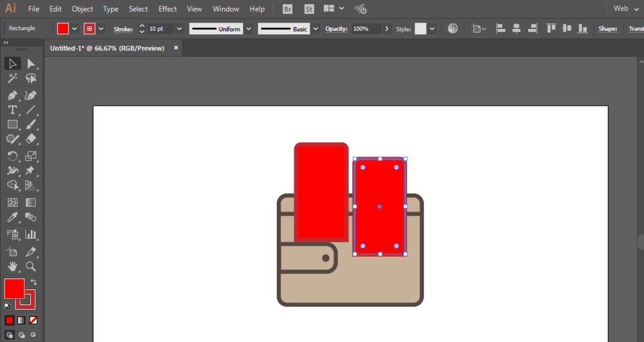Expand the Uniform width profile dropdown

[x=248, y=29]
